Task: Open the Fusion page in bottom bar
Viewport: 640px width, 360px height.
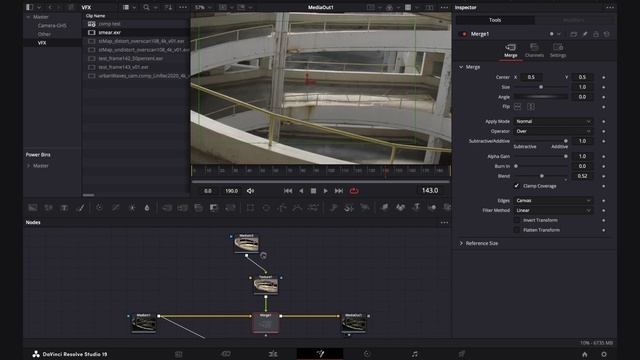Action: 320,354
